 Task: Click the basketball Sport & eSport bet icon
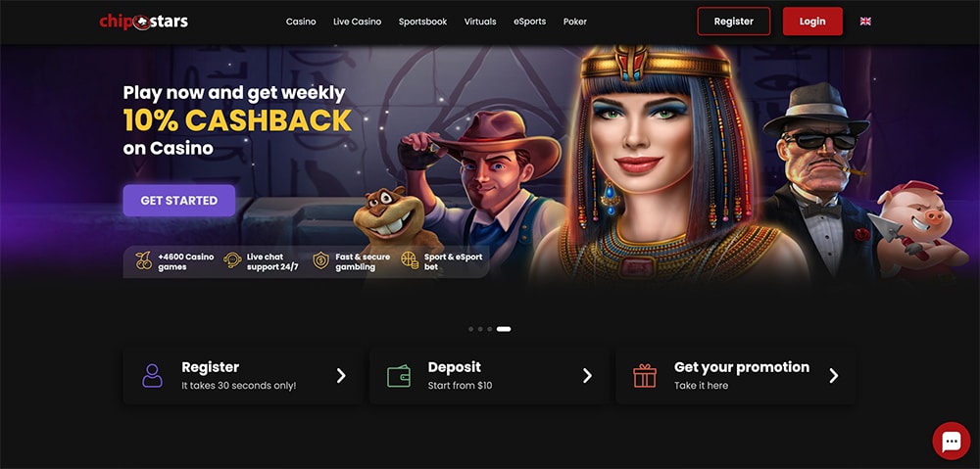[410, 260]
